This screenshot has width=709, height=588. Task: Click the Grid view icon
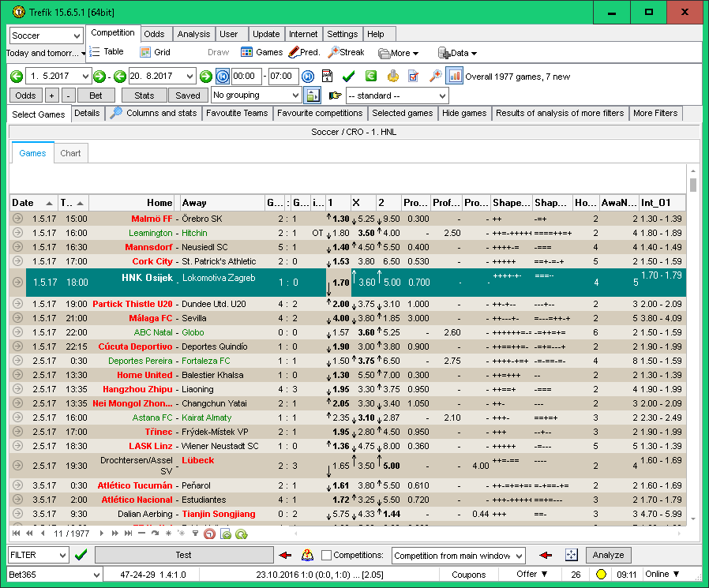click(145, 52)
